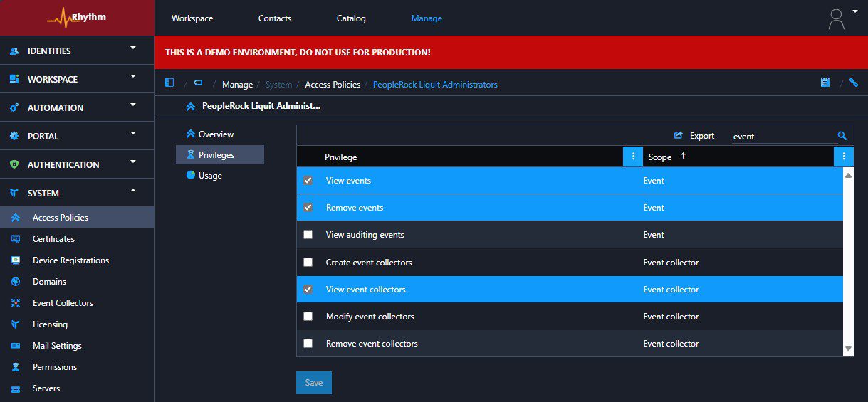Click the Rhythm logo
Image resolution: width=868 pixels, height=402 pixels.
click(77, 17)
